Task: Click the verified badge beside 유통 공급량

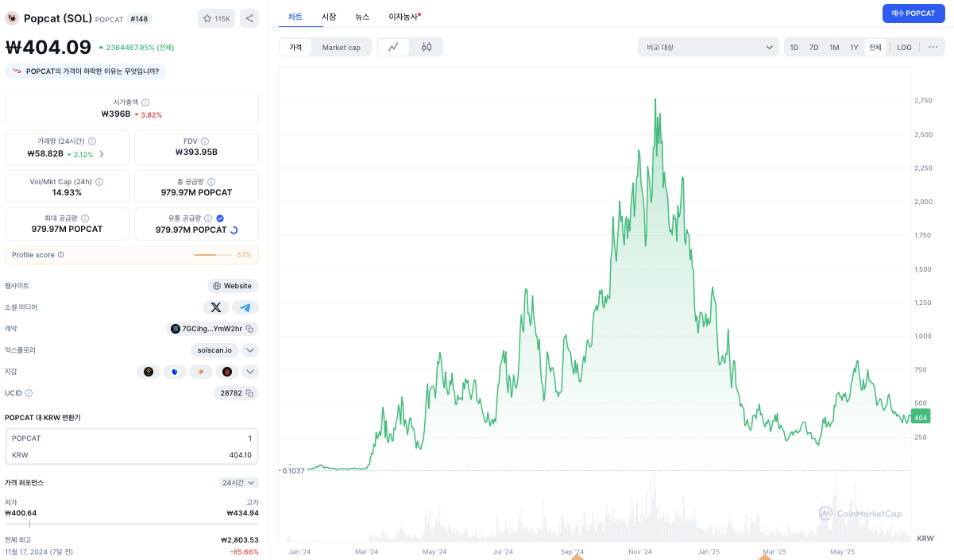Action: pos(220,218)
